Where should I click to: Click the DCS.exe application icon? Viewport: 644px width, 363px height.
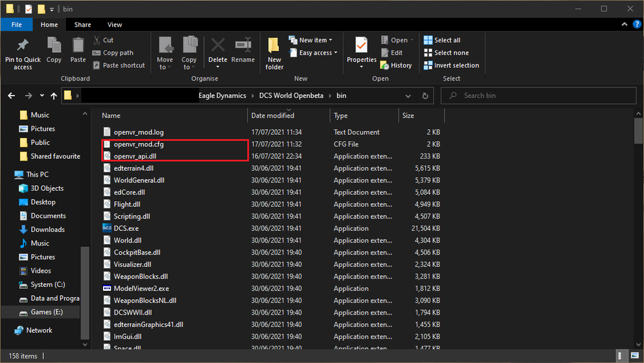108,228
